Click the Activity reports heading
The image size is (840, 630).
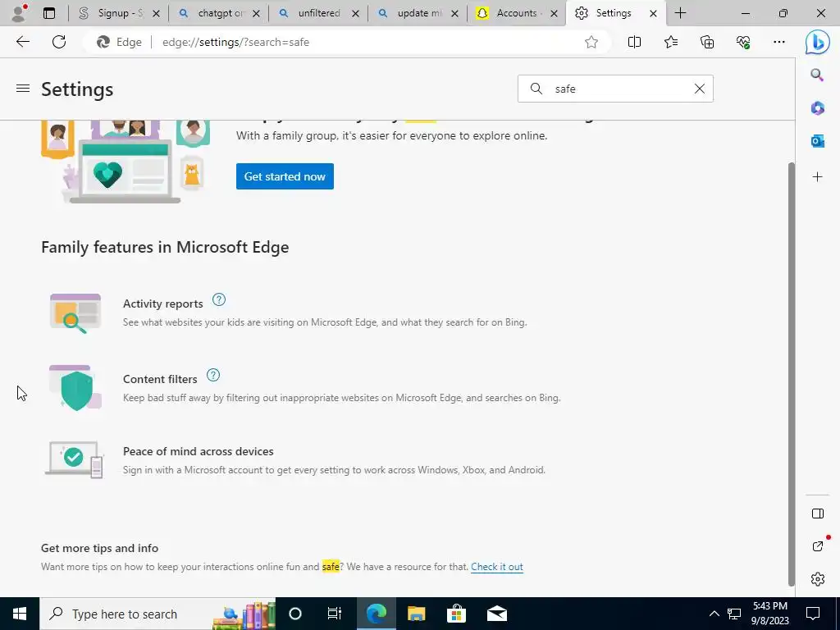coord(163,304)
